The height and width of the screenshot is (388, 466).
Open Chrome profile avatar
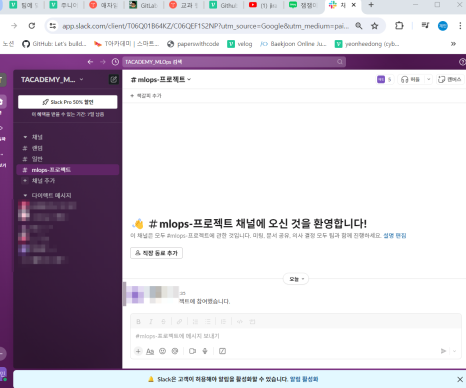(x=443, y=26)
